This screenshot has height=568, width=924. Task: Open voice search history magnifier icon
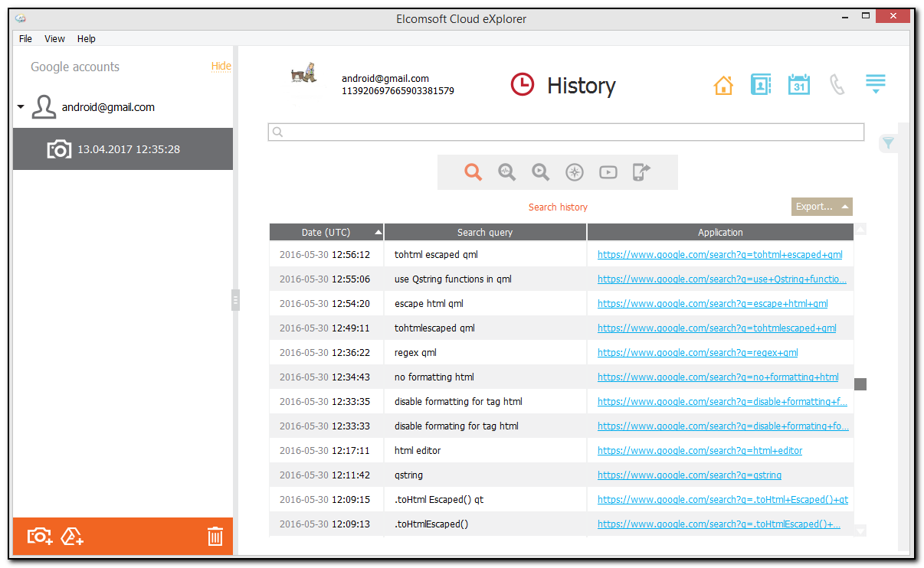click(x=507, y=172)
